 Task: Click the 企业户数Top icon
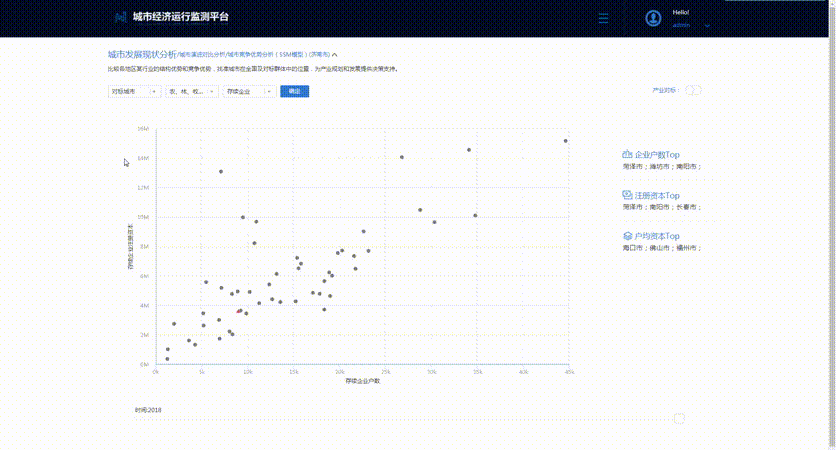tap(627, 154)
